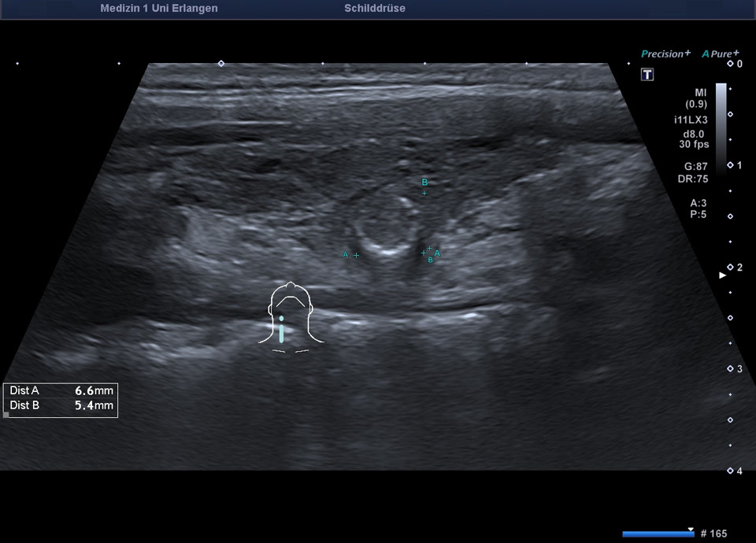Click the depth scale diamond at 3

[729, 369]
